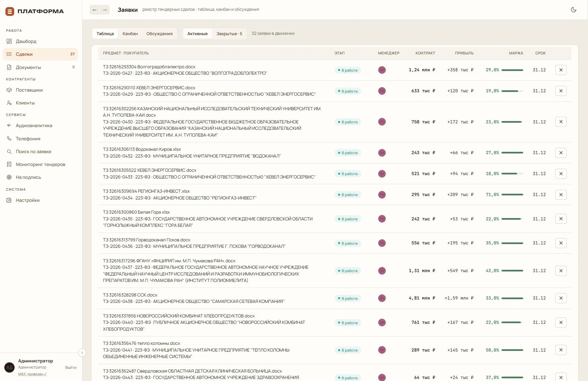Close the ССК.docx row with X

click(x=561, y=298)
